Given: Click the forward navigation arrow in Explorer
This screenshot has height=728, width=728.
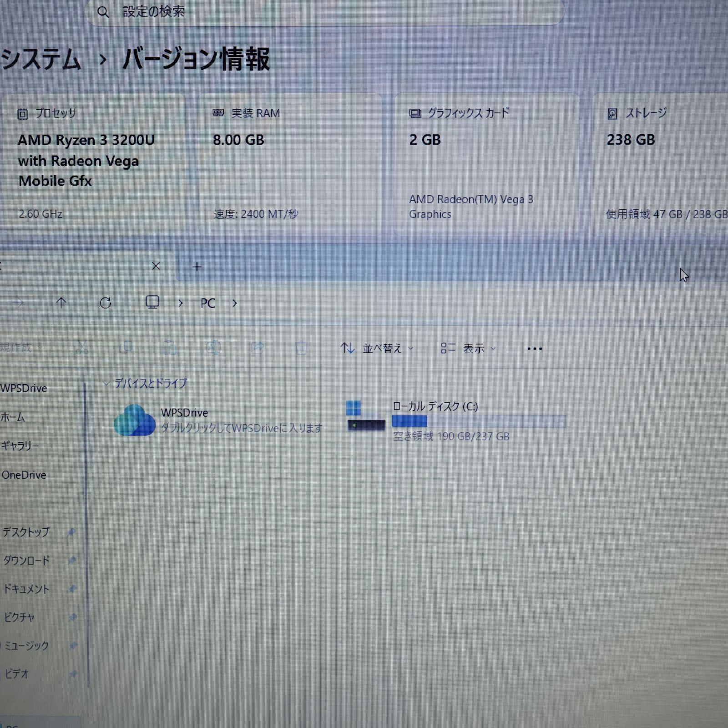Looking at the screenshot, I should pyautogui.click(x=18, y=303).
